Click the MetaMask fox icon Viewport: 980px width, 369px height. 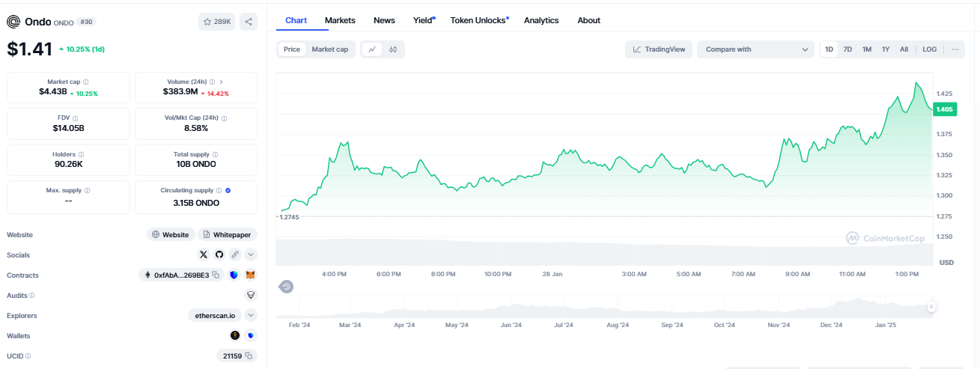click(251, 275)
